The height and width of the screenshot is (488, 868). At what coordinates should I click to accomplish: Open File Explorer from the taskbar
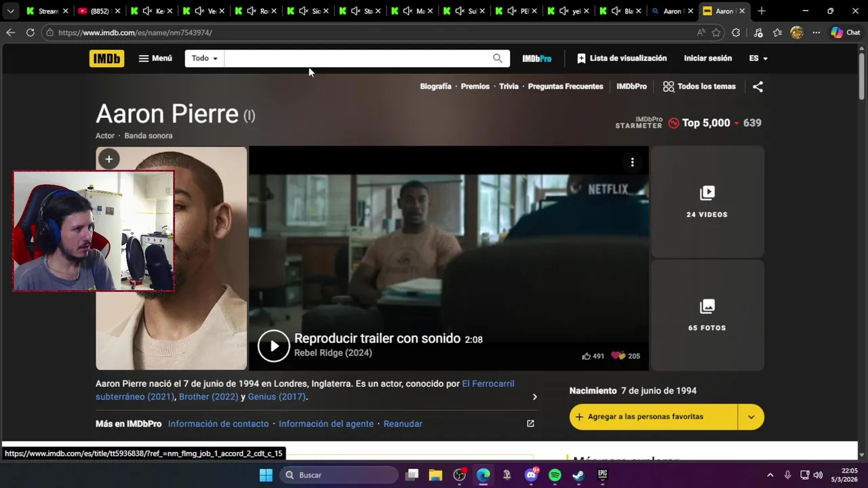[435, 475]
